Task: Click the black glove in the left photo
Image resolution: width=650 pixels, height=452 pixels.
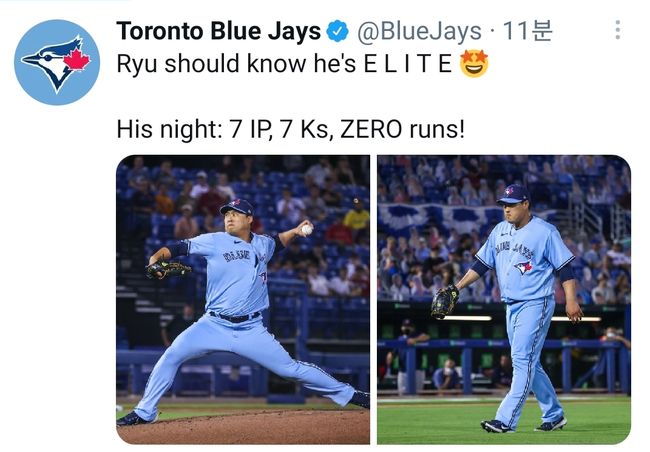Action: 167,269
